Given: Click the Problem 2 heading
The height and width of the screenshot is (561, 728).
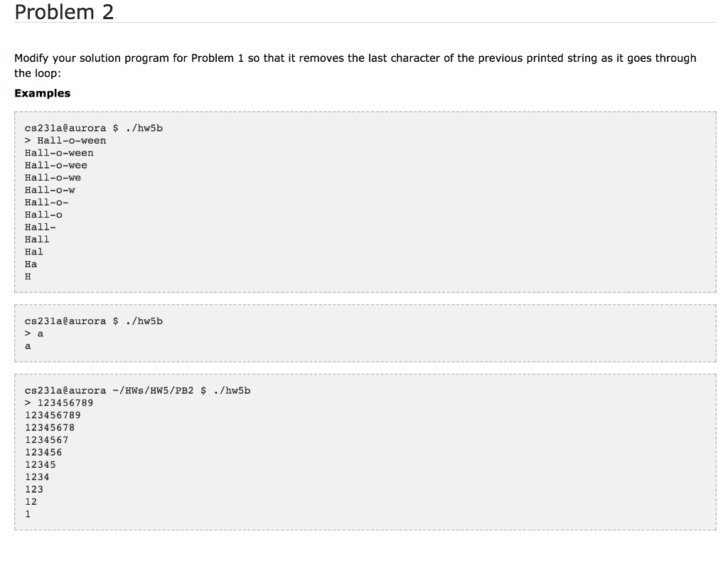Looking at the screenshot, I should pyautogui.click(x=64, y=12).
